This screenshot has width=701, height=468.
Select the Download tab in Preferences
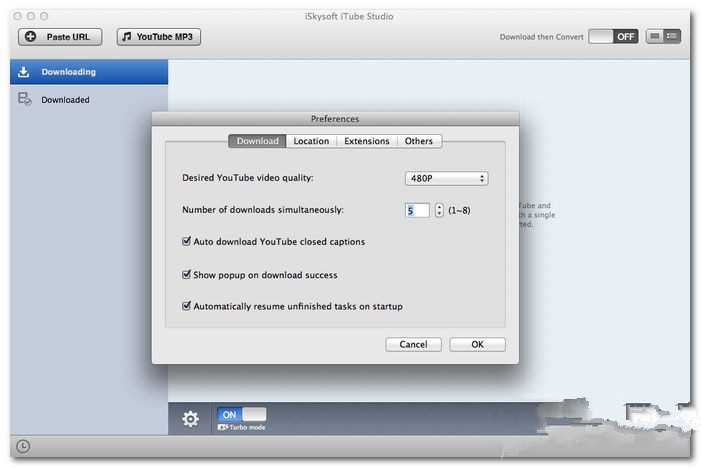257,141
